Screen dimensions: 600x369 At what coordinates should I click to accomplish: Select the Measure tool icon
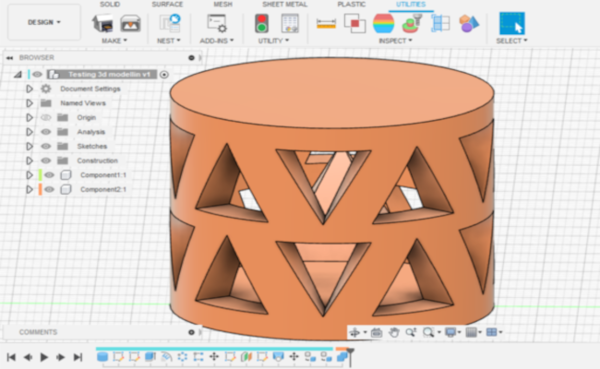[x=326, y=24]
